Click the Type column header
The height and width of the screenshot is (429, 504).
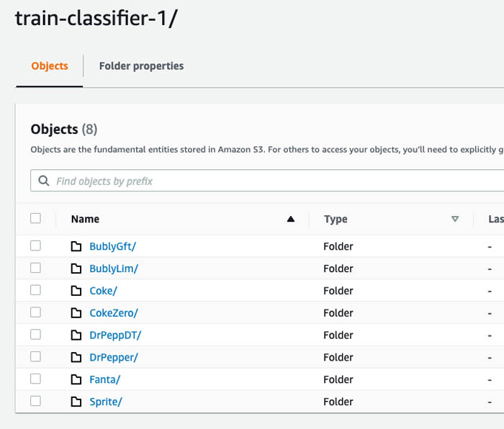[x=336, y=219]
